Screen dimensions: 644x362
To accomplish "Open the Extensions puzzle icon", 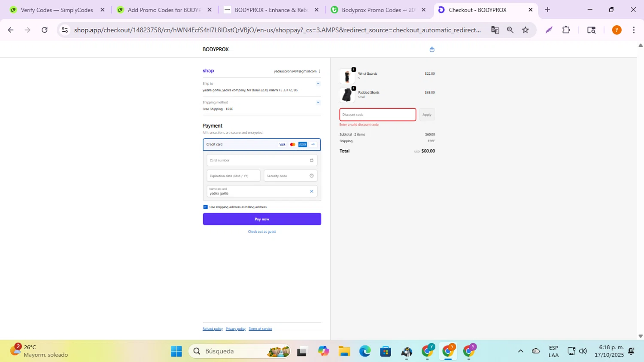I will (x=566, y=30).
